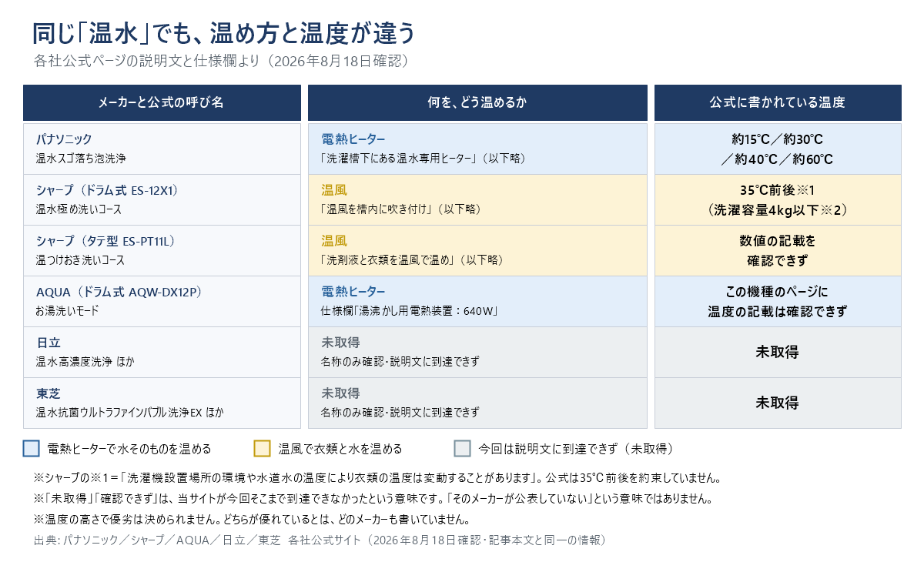Select the 東芝 maker name
924x562 pixels.
[x=48, y=393]
